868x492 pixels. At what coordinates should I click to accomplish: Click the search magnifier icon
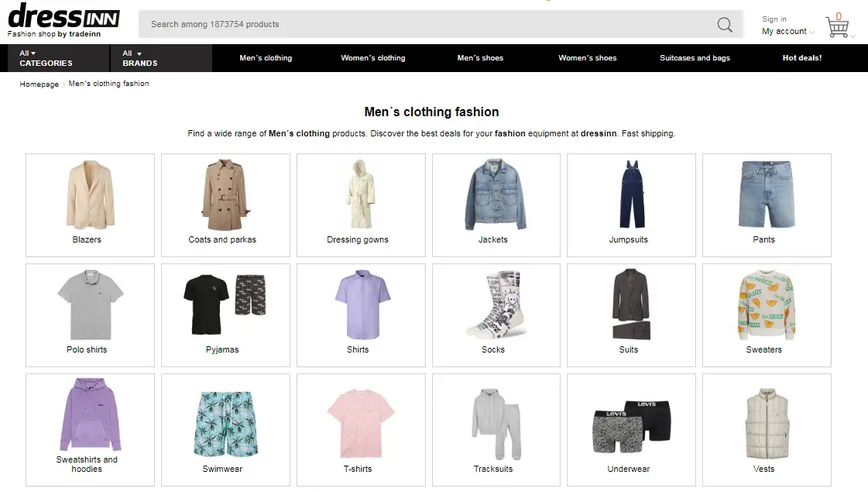coord(724,25)
